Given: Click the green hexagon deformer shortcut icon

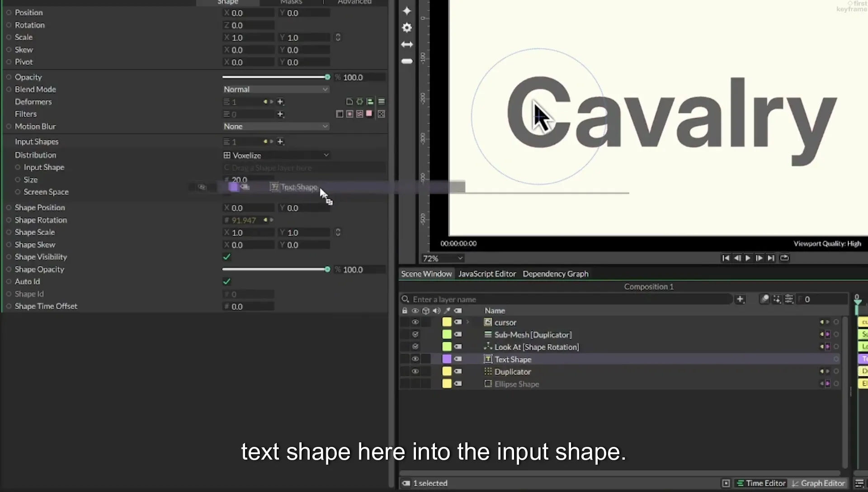Looking at the screenshot, I should point(360,101).
